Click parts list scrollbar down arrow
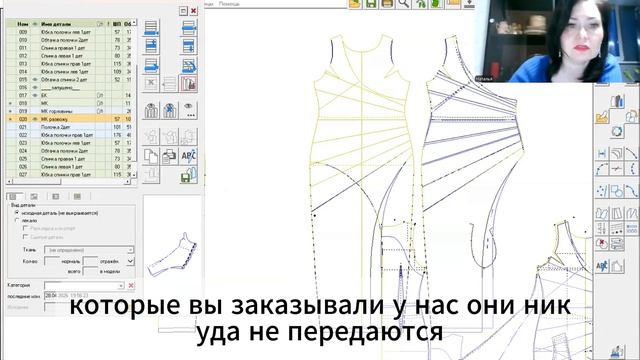 point(134,175)
